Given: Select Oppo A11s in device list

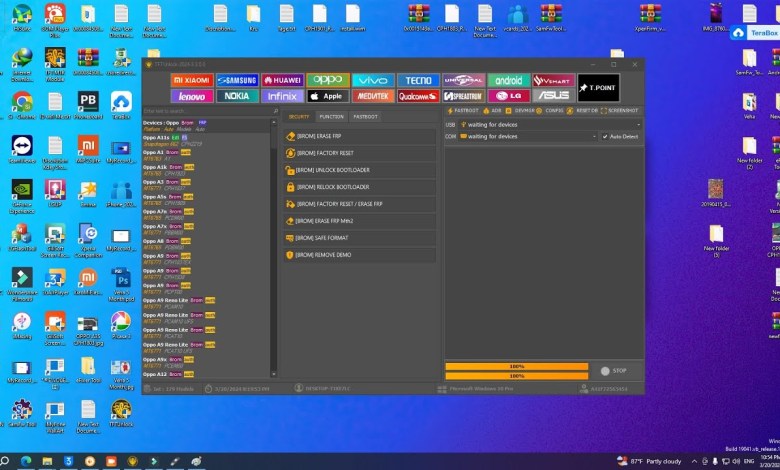Looking at the screenshot, I should click(x=206, y=140).
